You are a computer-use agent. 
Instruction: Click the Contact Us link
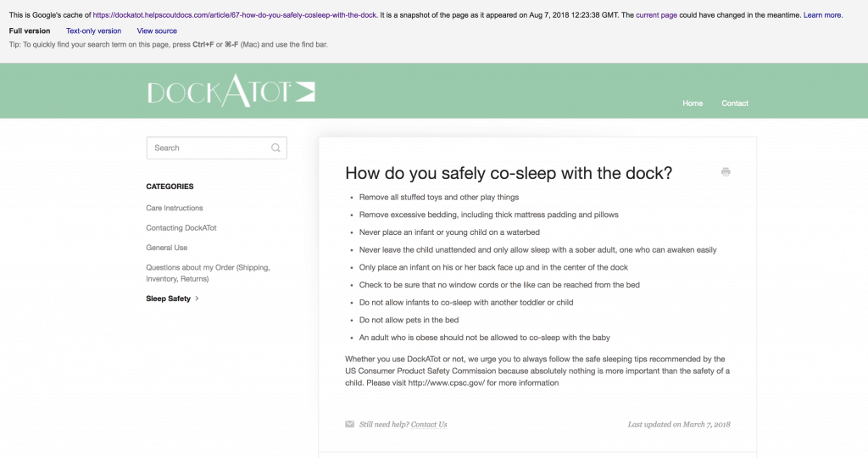[429, 424]
